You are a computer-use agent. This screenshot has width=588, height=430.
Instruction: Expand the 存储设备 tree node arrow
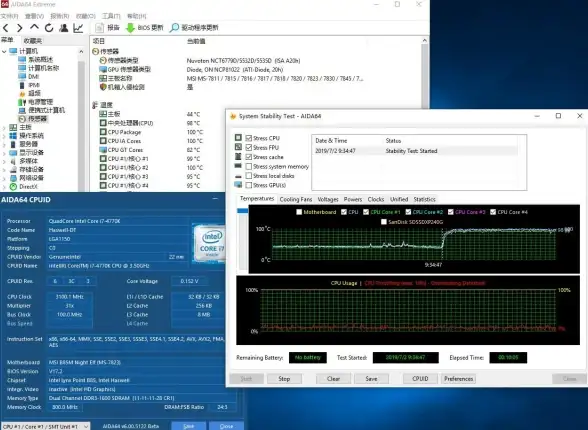coord(4,169)
